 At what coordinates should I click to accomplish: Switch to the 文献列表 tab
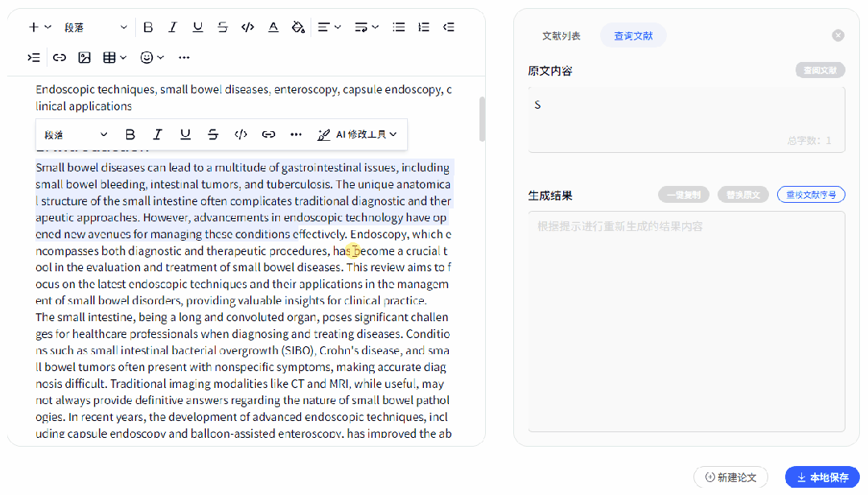[562, 36]
